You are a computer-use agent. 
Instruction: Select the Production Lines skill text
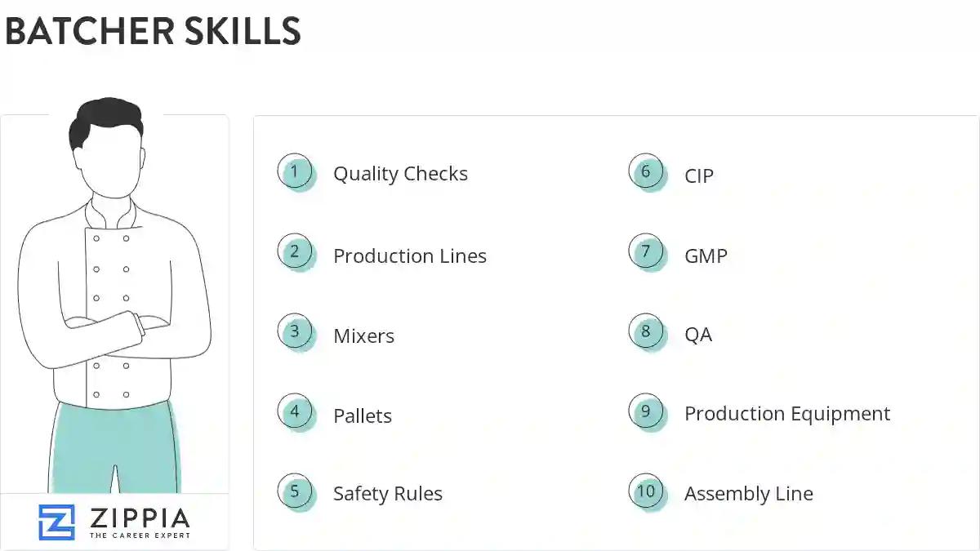(x=409, y=256)
